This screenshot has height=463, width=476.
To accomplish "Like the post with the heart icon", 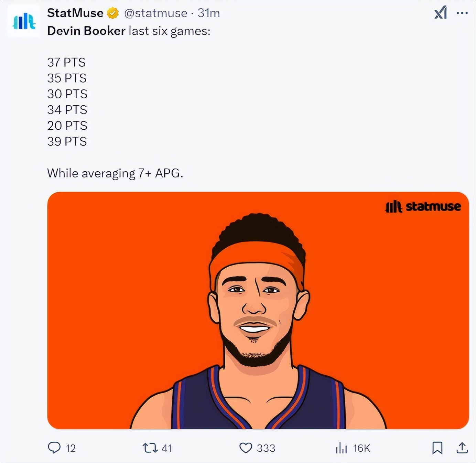I will click(246, 448).
